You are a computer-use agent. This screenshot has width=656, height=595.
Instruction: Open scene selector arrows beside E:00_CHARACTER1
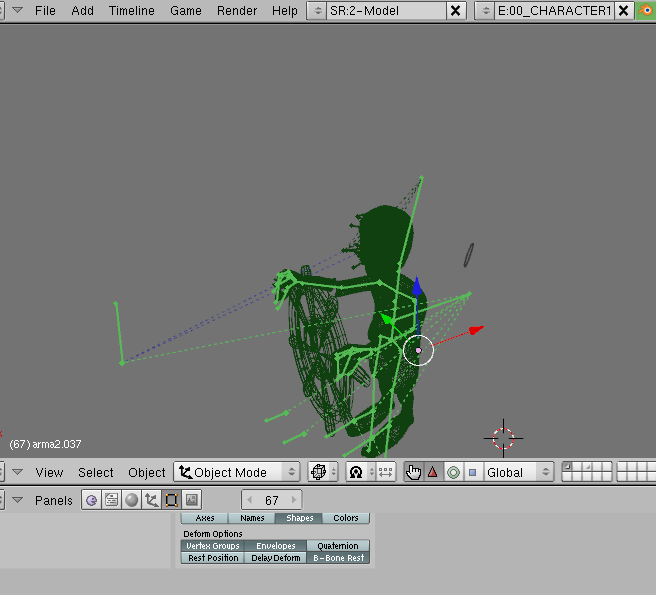pyautogui.click(x=485, y=10)
